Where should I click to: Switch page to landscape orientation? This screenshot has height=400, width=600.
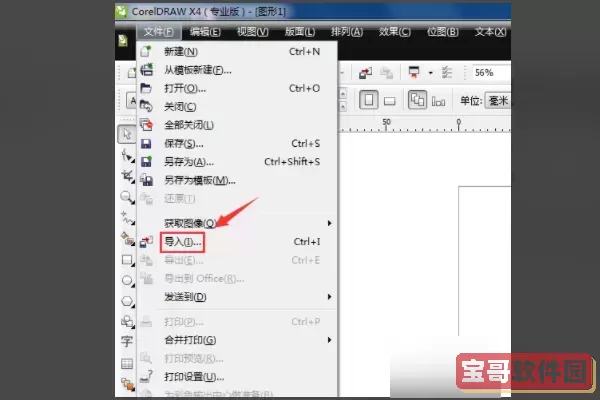point(390,101)
